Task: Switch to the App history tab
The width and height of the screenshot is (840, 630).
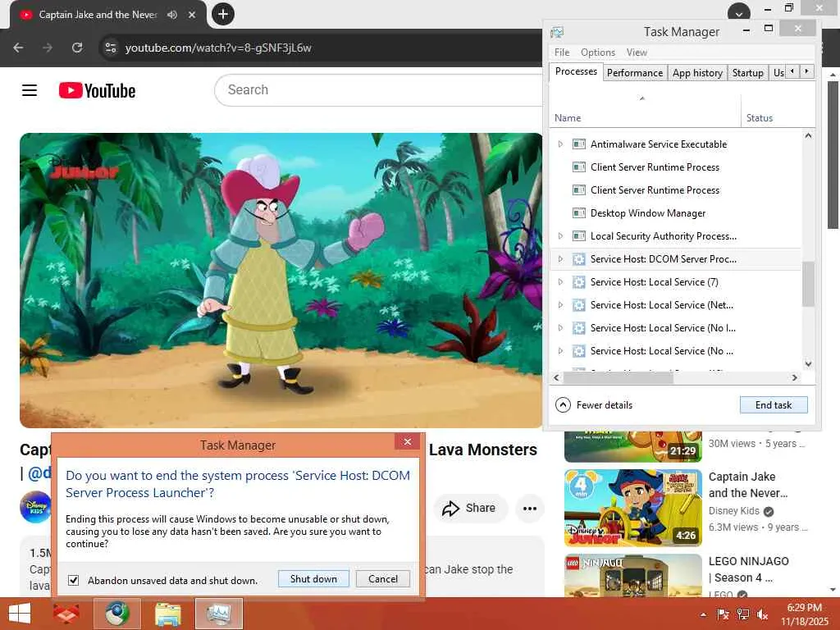Action: [697, 73]
